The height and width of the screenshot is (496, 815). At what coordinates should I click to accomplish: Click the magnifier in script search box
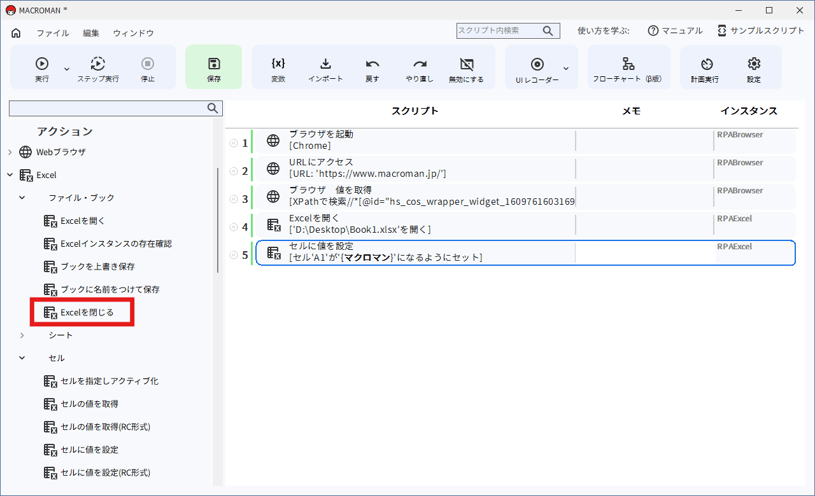pos(548,31)
